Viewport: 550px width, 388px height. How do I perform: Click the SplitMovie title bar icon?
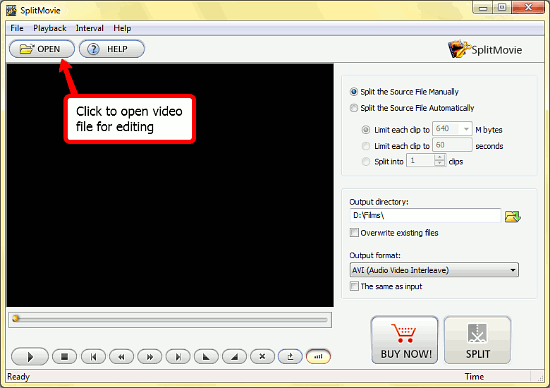pos(12,10)
